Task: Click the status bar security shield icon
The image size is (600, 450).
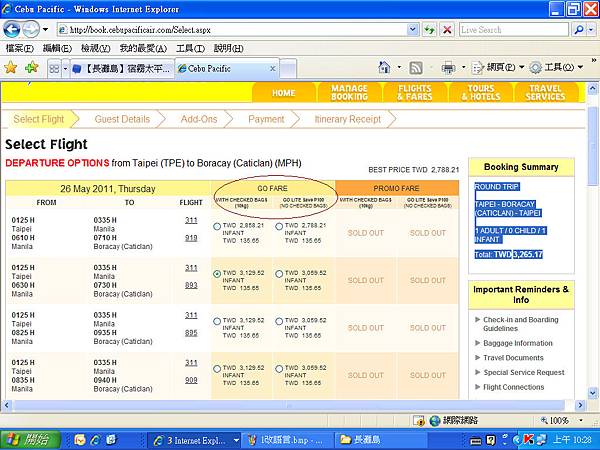Action: tap(419, 421)
